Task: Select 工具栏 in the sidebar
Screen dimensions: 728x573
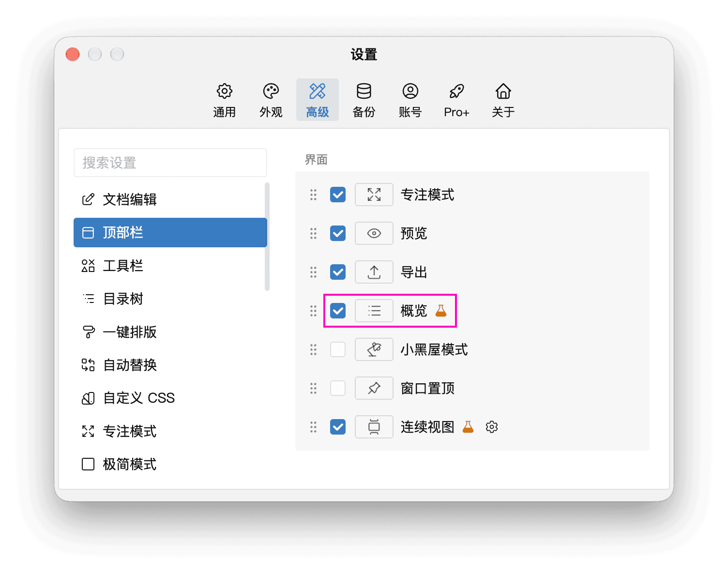Action: coord(169,266)
